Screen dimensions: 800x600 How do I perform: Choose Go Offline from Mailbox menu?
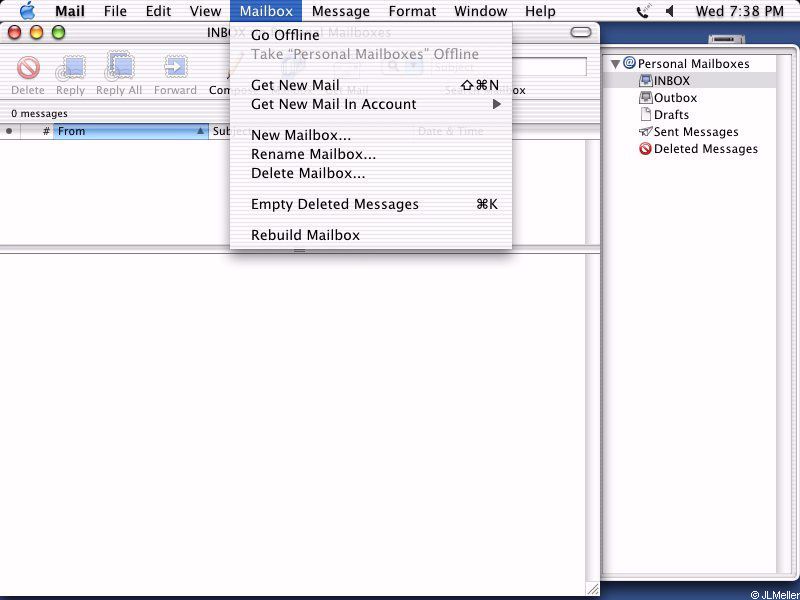(371, 35)
